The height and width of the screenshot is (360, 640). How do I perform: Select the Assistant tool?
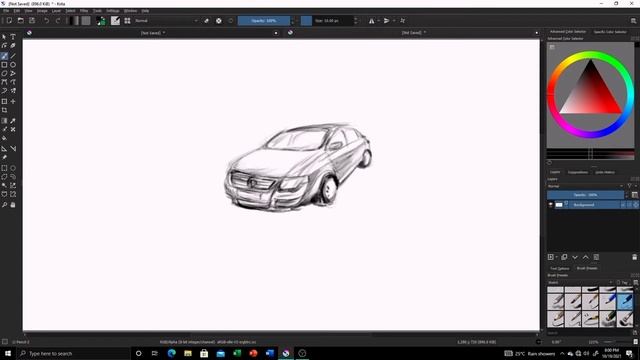click(4, 149)
